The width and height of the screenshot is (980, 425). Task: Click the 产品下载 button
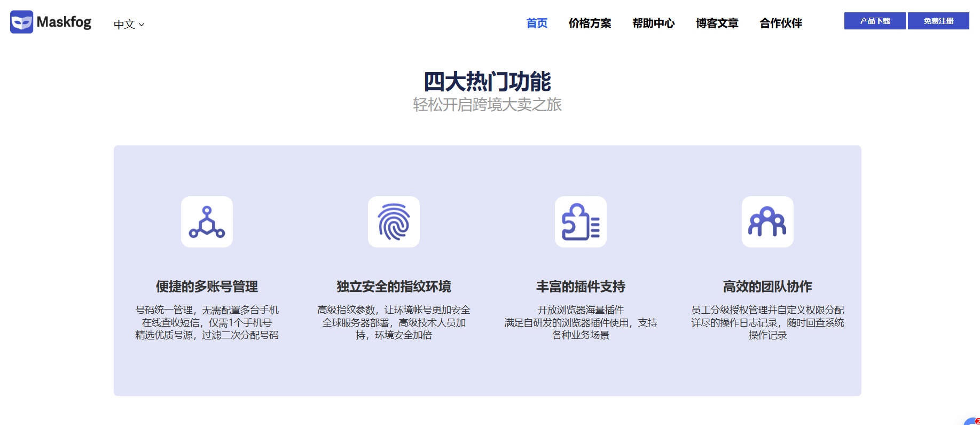pos(875,21)
